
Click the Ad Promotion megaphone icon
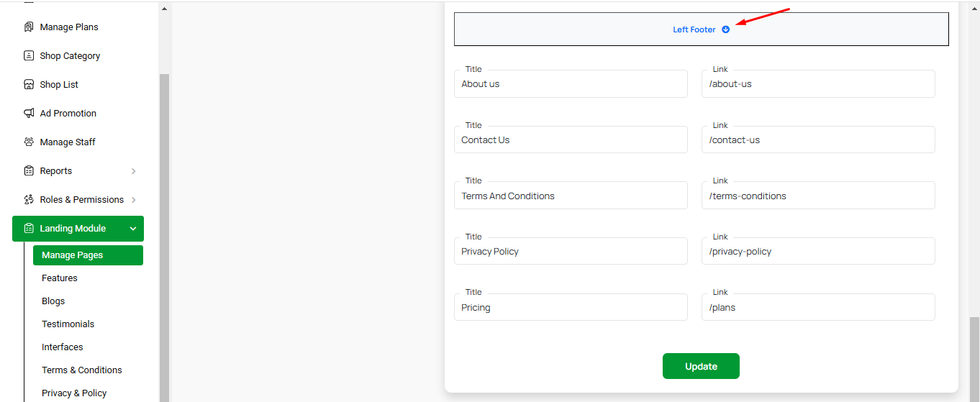pyautogui.click(x=29, y=114)
